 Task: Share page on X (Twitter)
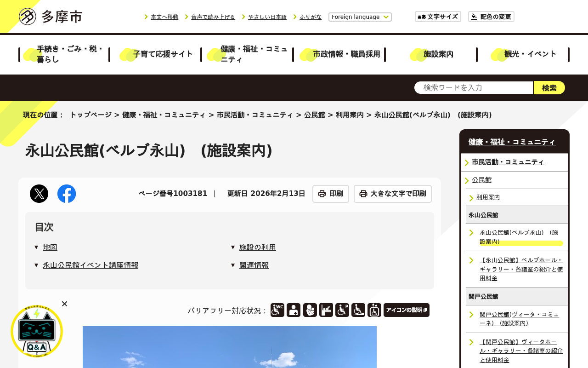pos(39,194)
